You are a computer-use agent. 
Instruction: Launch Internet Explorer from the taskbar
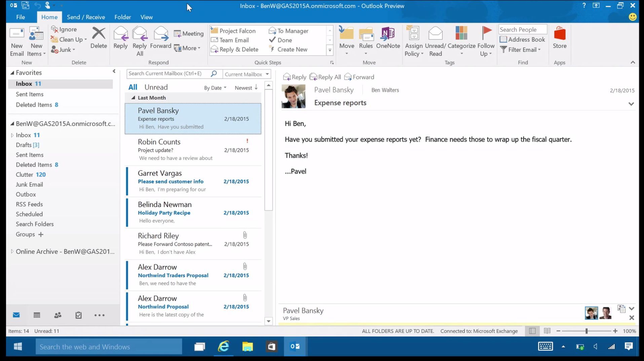point(223,347)
